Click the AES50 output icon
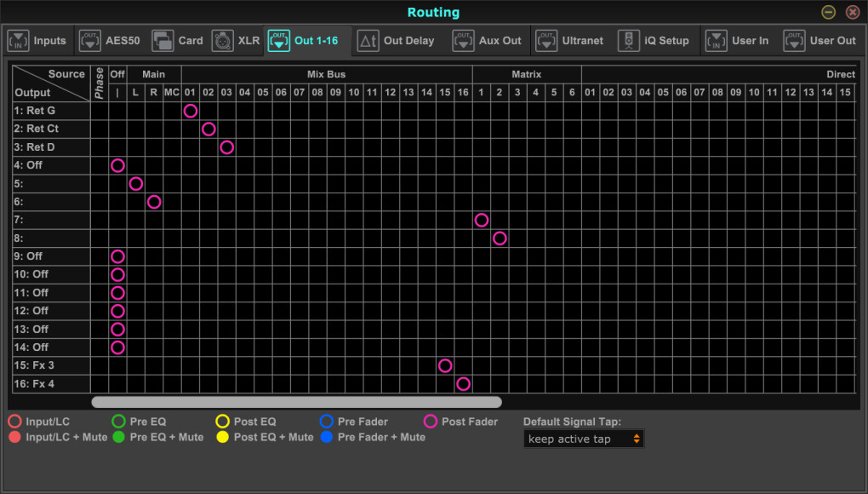 pos(89,41)
